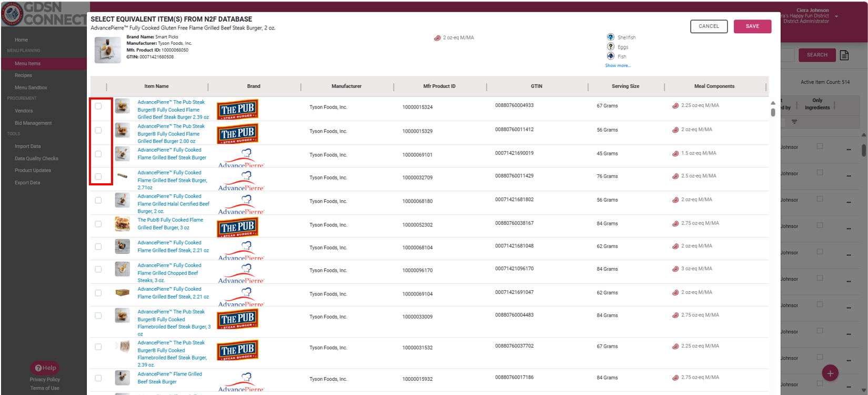This screenshot has width=868, height=395.
Task: Click AdvancePierre logo in row 10000032709
Action: pos(241,180)
